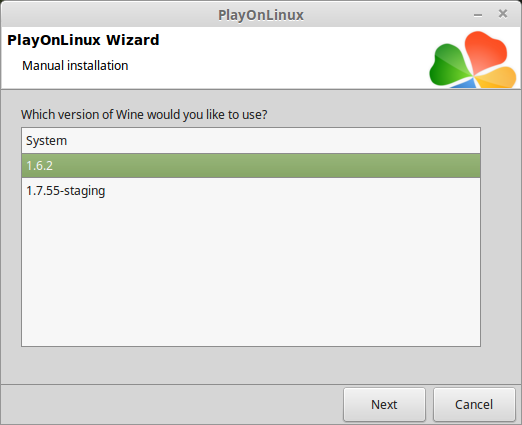This screenshot has width=522, height=425.
Task: Click the white header banner area
Action: pyautogui.click(x=267, y=58)
